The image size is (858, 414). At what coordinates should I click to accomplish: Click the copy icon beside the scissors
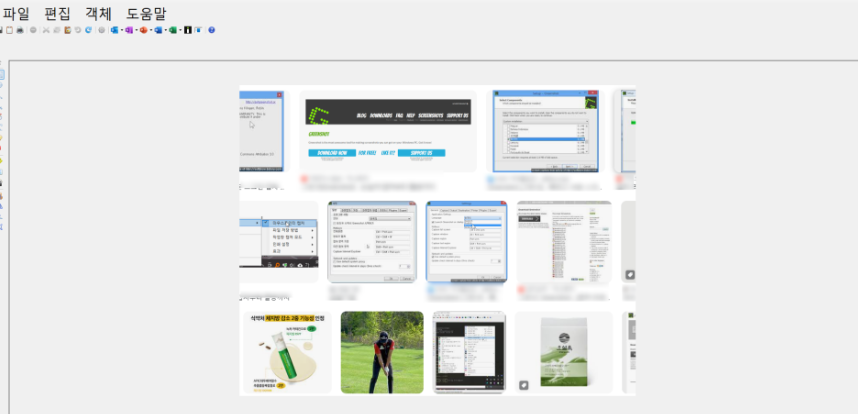57,30
